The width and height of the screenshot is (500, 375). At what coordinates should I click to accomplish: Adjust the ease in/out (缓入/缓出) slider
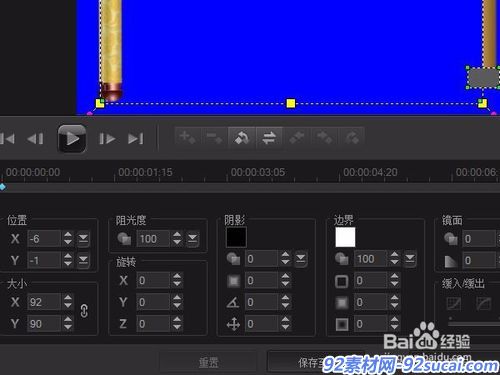(473, 323)
